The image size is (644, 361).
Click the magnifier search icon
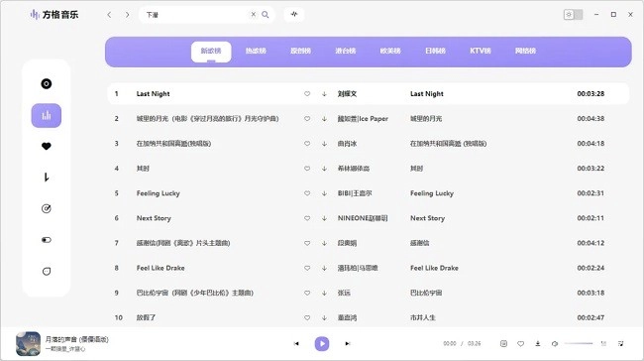point(266,15)
